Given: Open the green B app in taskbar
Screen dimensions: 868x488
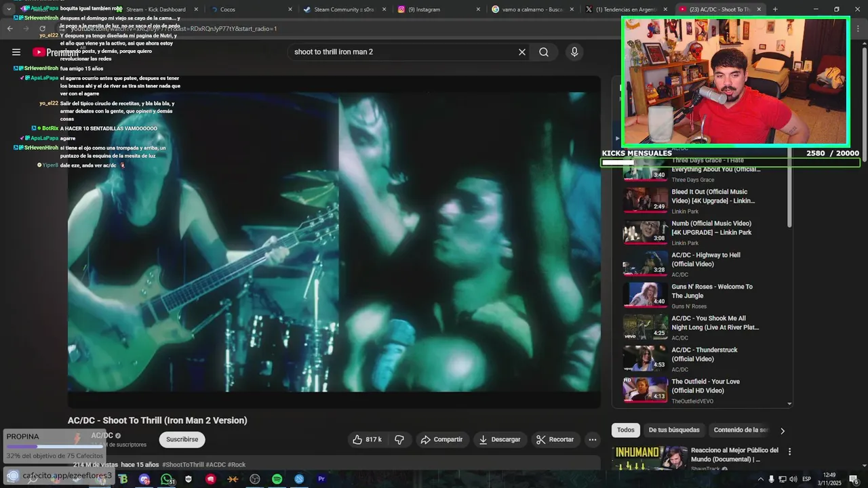Looking at the screenshot, I should tap(123, 479).
